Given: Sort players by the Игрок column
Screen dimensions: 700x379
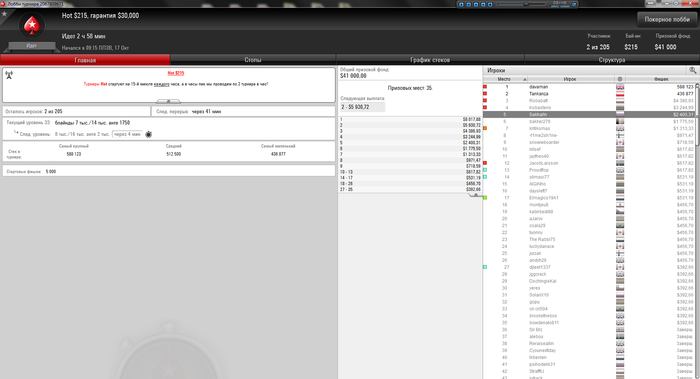Looking at the screenshot, I should tap(571, 79).
